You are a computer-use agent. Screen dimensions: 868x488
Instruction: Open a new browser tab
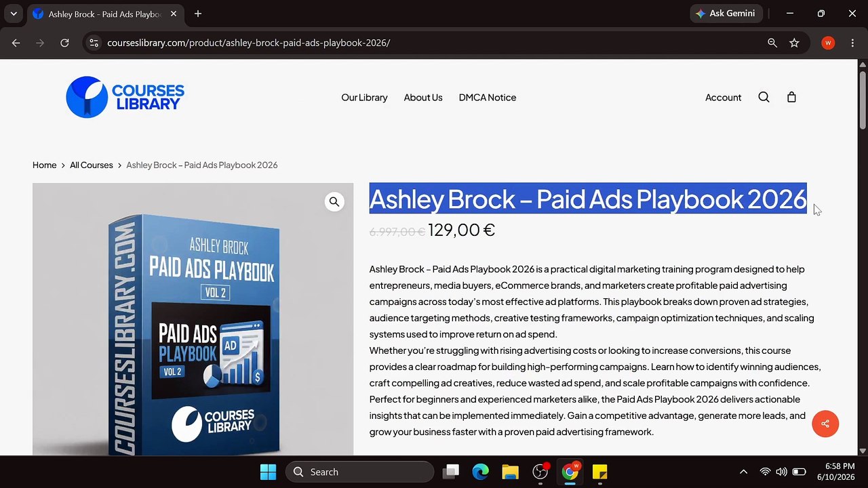(198, 14)
